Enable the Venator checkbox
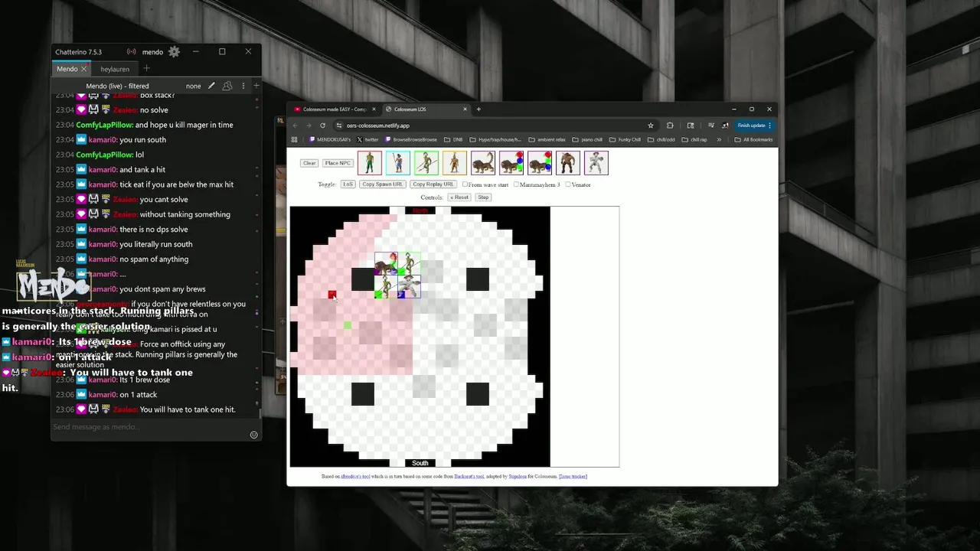This screenshot has width=980, height=551. (x=567, y=184)
